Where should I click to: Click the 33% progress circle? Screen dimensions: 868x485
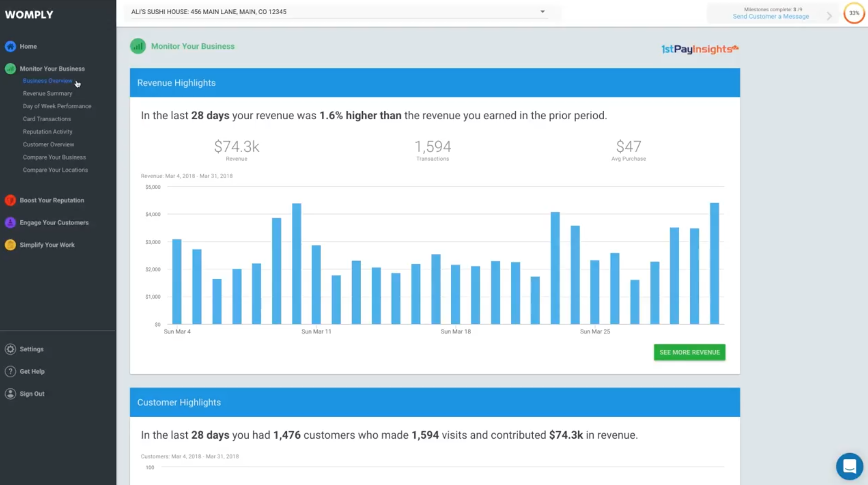854,13
